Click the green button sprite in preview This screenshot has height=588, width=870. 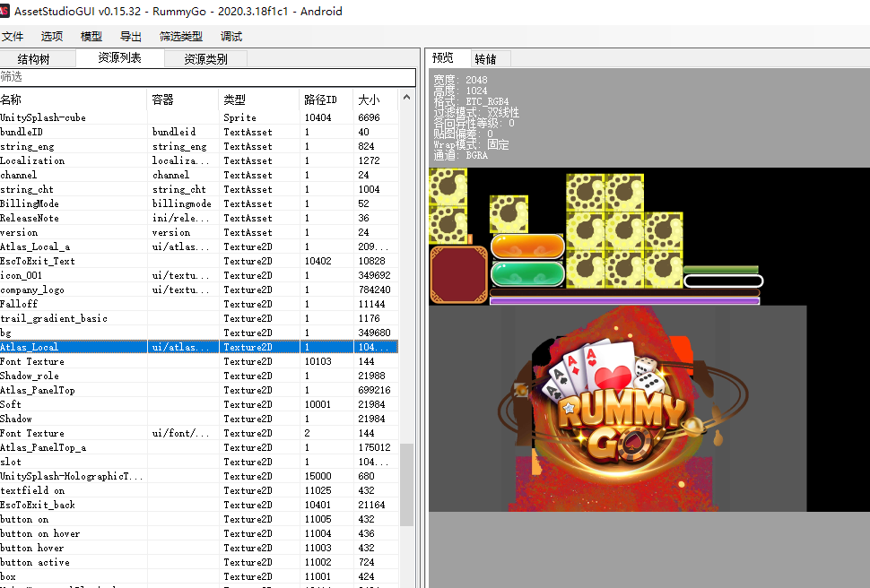pyautogui.click(x=527, y=273)
